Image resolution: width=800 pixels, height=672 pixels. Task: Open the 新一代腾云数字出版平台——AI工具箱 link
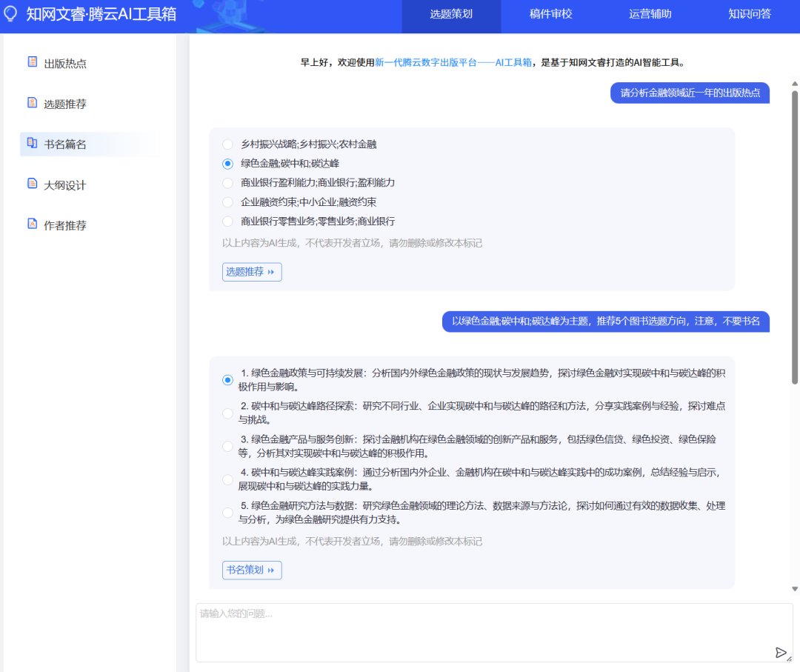click(453, 63)
